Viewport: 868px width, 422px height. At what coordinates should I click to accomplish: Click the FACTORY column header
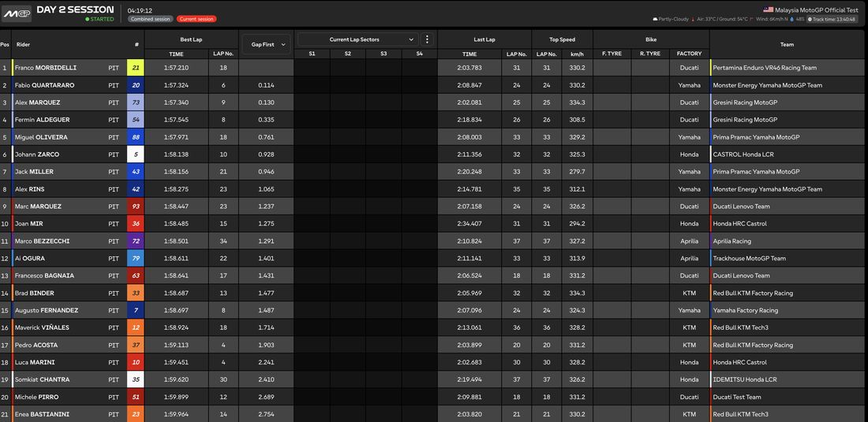tap(689, 54)
